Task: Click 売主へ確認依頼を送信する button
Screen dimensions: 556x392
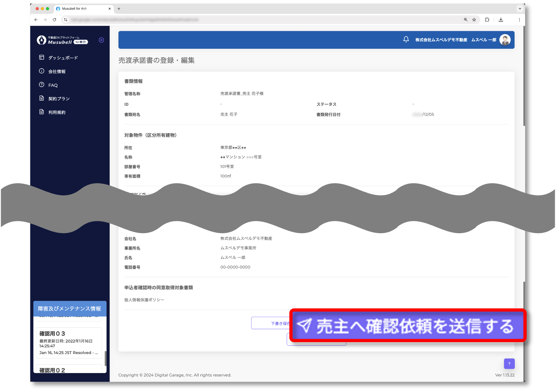Action: click(x=408, y=326)
